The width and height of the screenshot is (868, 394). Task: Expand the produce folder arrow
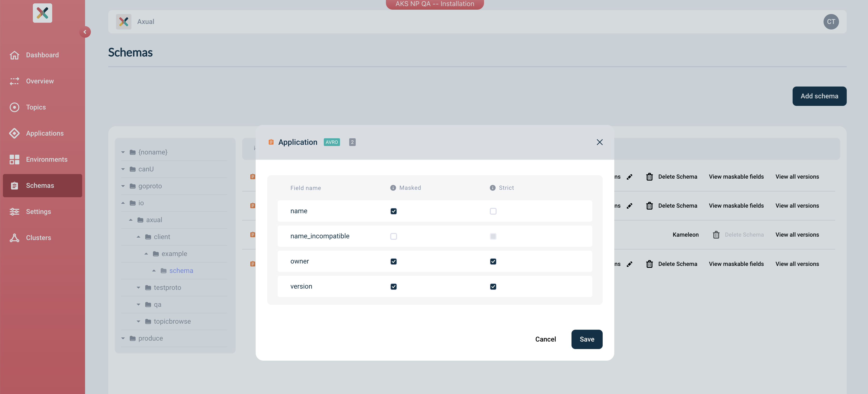[x=123, y=338]
